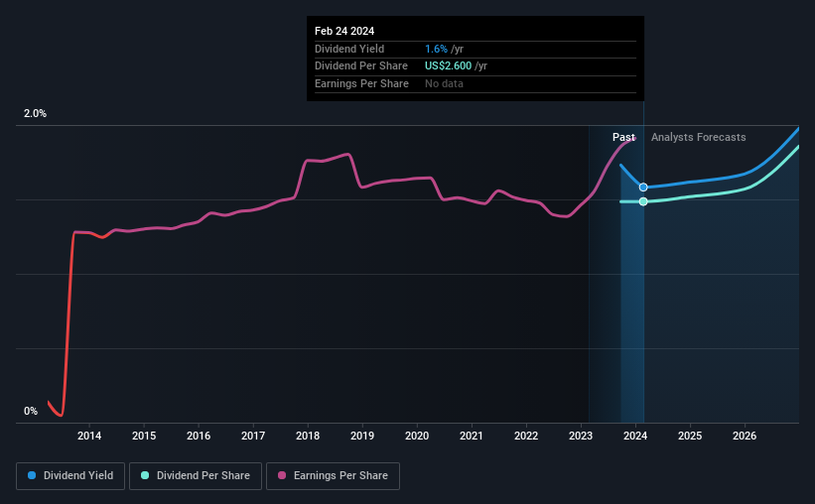Click the Analysts Forecasts label
This screenshot has height=504, width=815.
(x=699, y=137)
